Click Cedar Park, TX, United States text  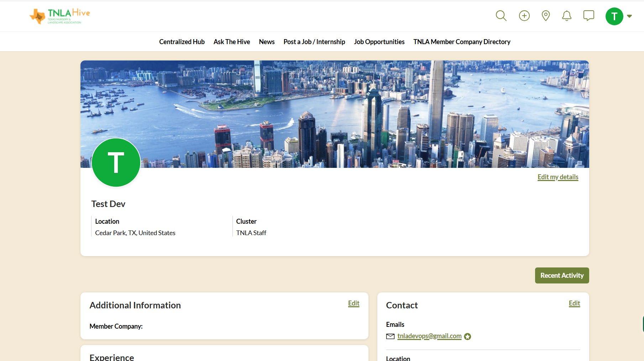(135, 233)
